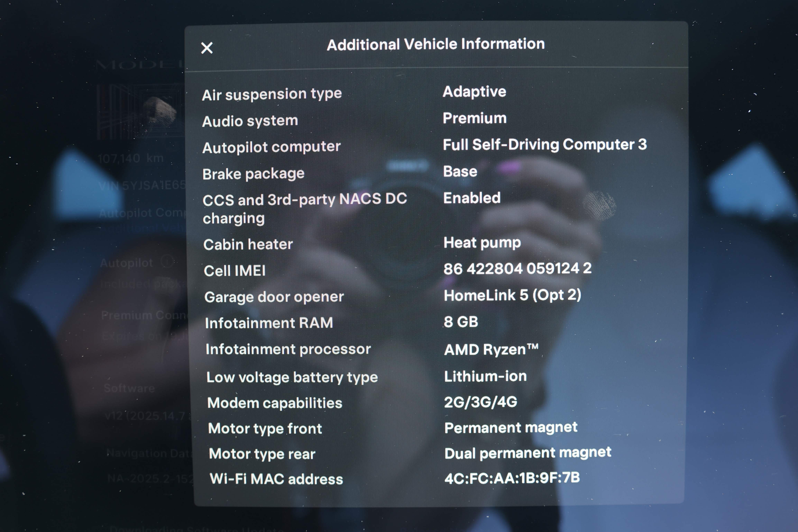Click the Infotainment RAM label
The height and width of the screenshot is (532, 798).
269,323
